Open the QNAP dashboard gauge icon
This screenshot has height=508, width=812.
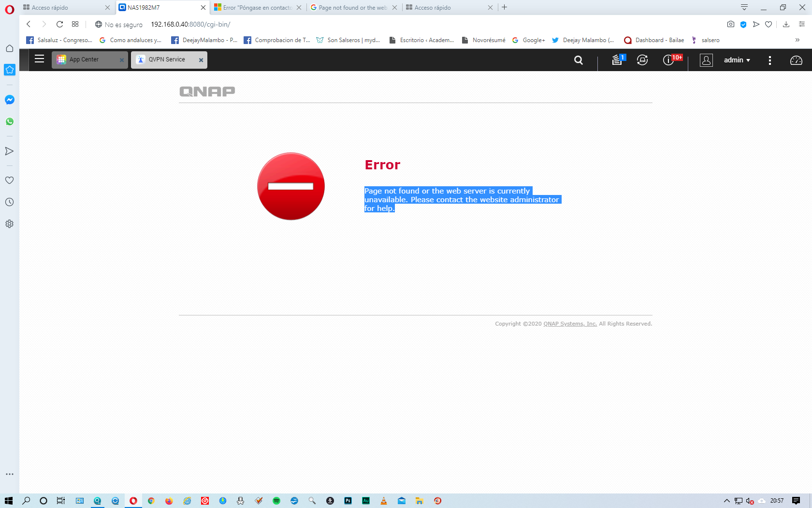pyautogui.click(x=796, y=60)
